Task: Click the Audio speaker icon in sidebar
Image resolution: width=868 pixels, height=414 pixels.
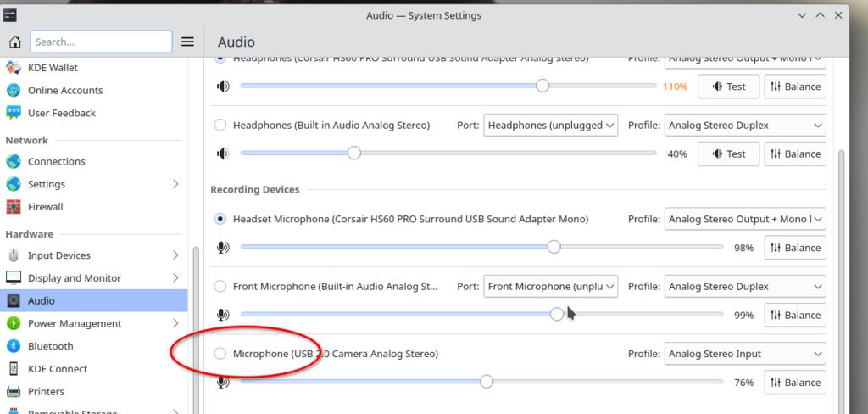Action: tap(14, 301)
